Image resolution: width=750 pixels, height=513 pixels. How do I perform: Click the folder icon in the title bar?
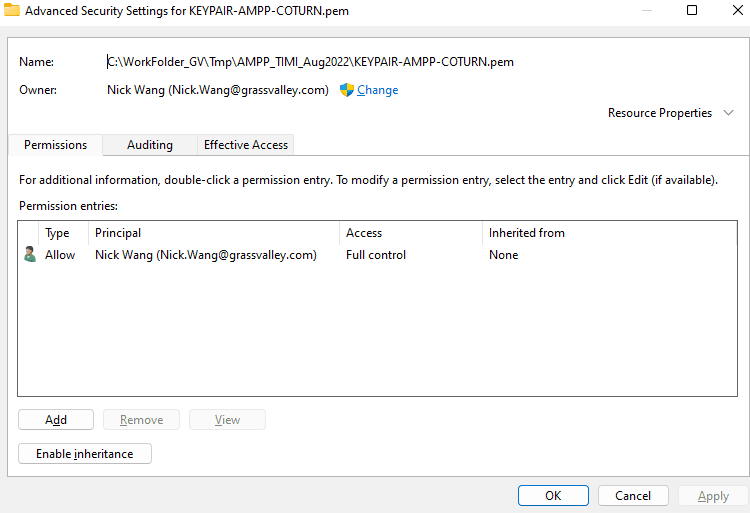(x=12, y=11)
